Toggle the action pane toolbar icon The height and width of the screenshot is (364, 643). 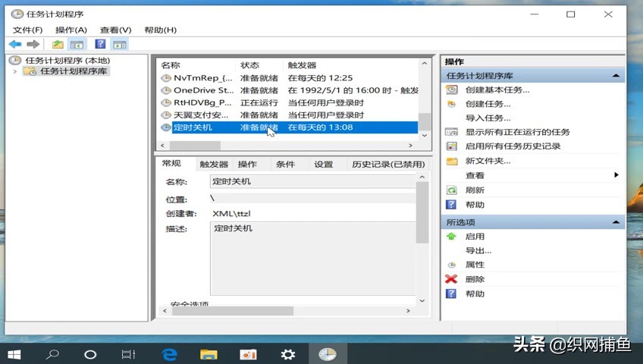[120, 44]
